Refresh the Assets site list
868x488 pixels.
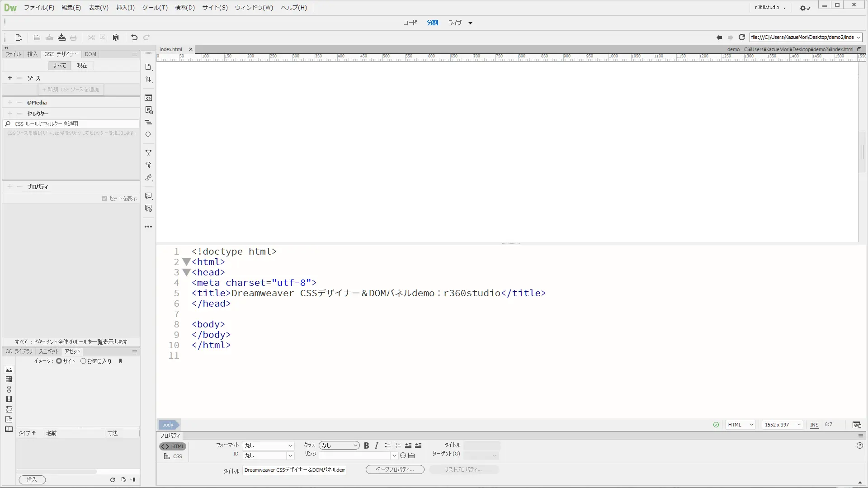tap(113, 480)
